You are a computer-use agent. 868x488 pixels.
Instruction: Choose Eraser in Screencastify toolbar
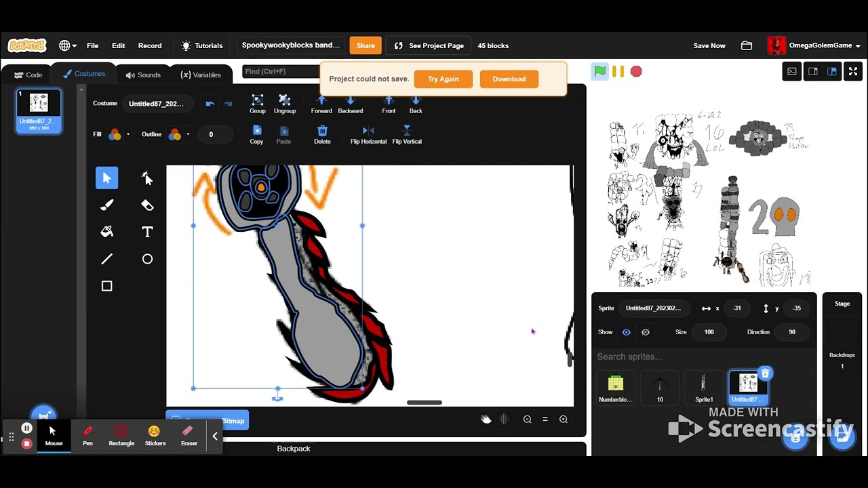tap(189, 435)
